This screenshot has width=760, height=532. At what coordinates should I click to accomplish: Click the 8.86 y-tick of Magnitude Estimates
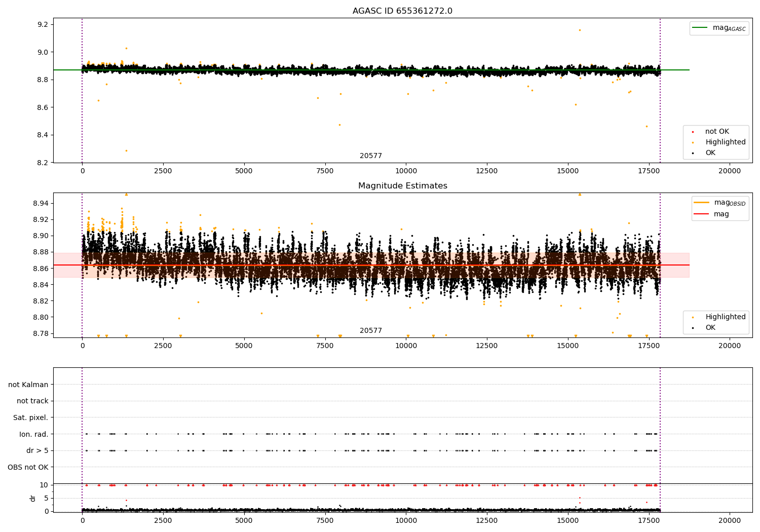point(41,269)
